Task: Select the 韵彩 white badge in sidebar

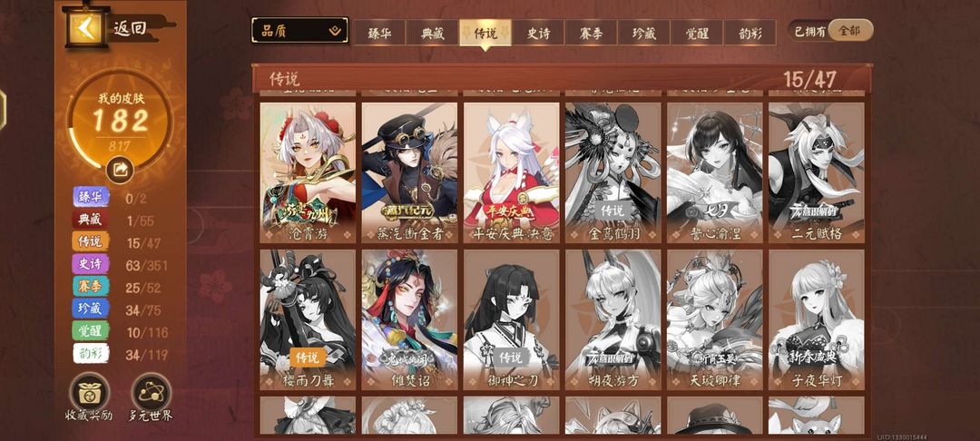Action: coord(91,353)
